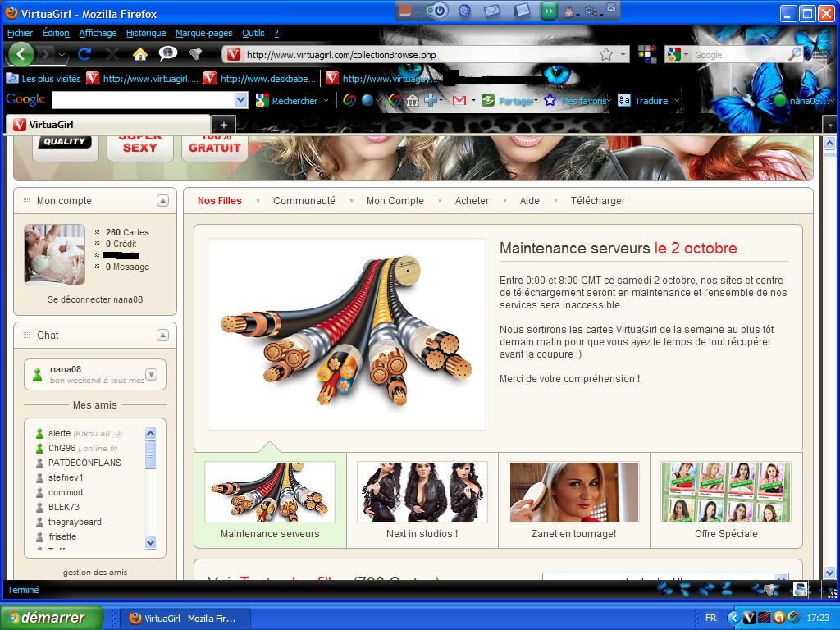Click the chat bubble toolbar icon
This screenshot has height=630, width=840.
(x=168, y=53)
